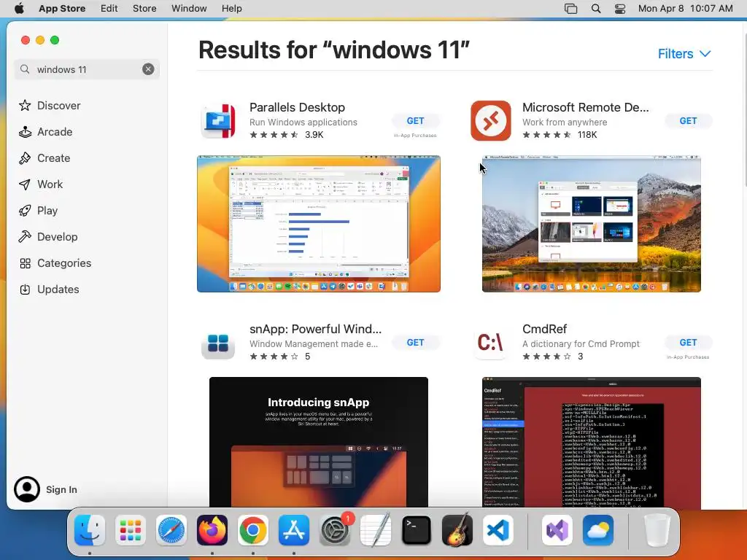Viewport: 747px width, 560px height.
Task: Open Finder from the Dock
Action: point(90,530)
